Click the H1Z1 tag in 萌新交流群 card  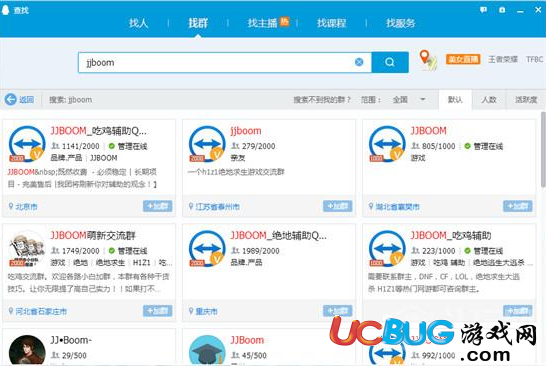coord(142,262)
